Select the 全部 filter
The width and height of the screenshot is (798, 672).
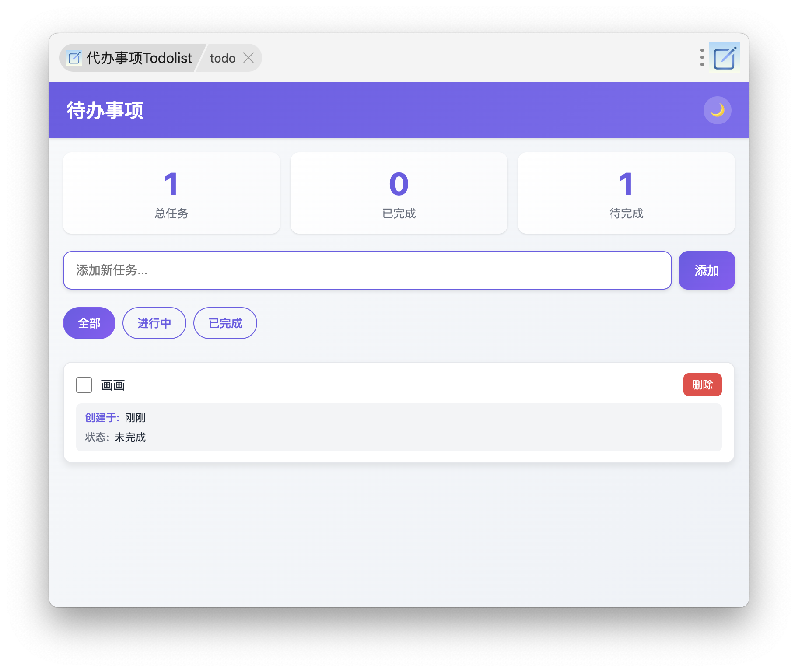[x=89, y=323]
